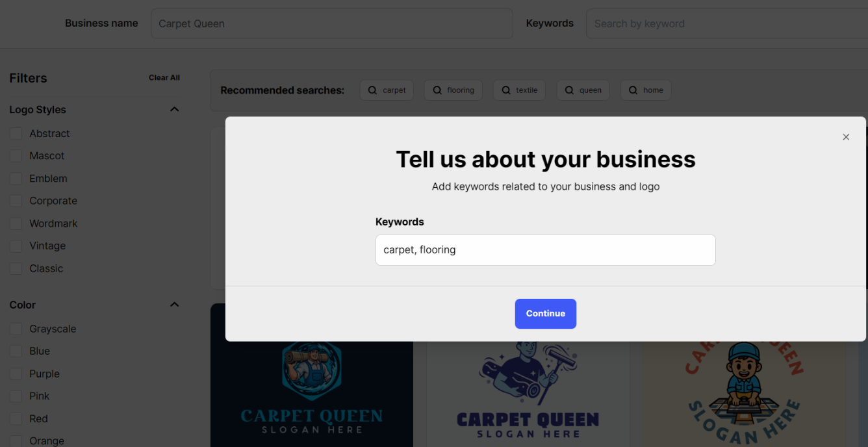The width and height of the screenshot is (868, 447).
Task: Click magnifier icon on home chip
Action: (x=633, y=90)
